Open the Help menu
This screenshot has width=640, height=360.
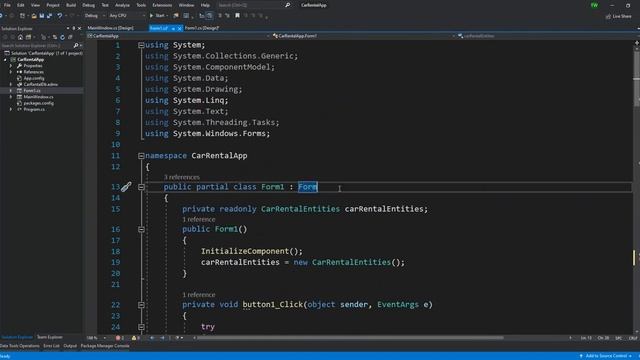click(205, 5)
